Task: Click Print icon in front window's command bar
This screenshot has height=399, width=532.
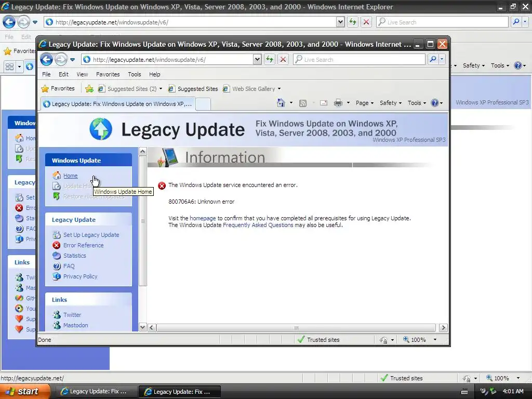Action: [338, 103]
